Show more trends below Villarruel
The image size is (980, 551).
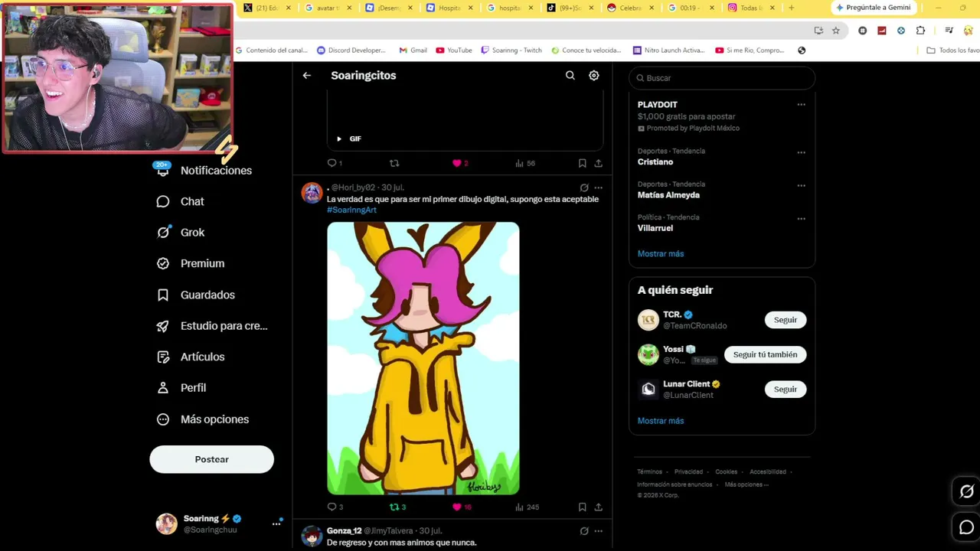661,253
